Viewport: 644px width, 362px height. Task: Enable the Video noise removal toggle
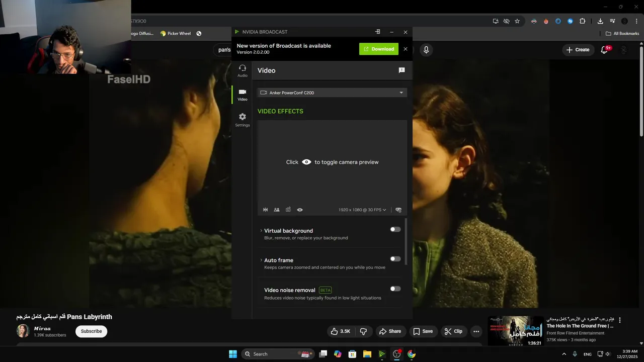point(395,289)
